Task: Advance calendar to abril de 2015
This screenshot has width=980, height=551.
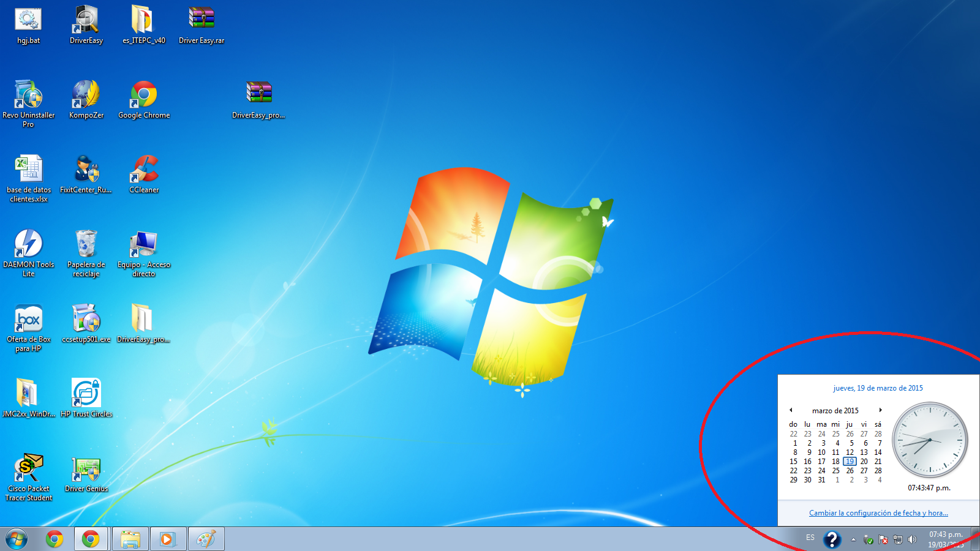Action: point(881,410)
